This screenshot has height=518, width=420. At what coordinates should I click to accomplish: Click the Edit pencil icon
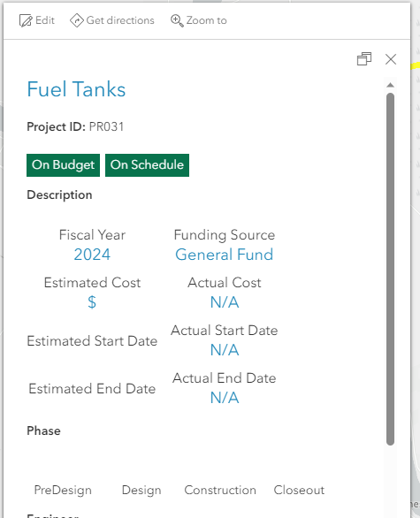coord(26,20)
